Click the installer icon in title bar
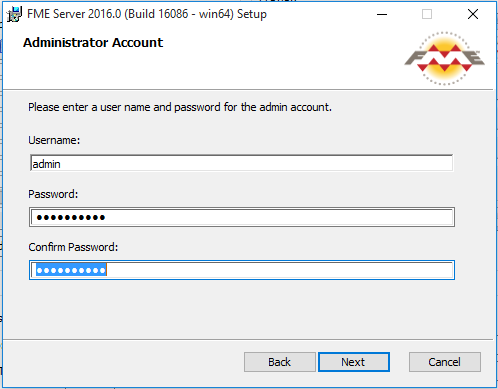498x389 pixels. (15, 14)
